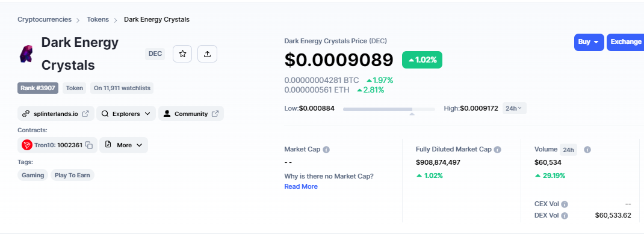
Task: Copy the Tron10 contract address
Action: (90, 145)
